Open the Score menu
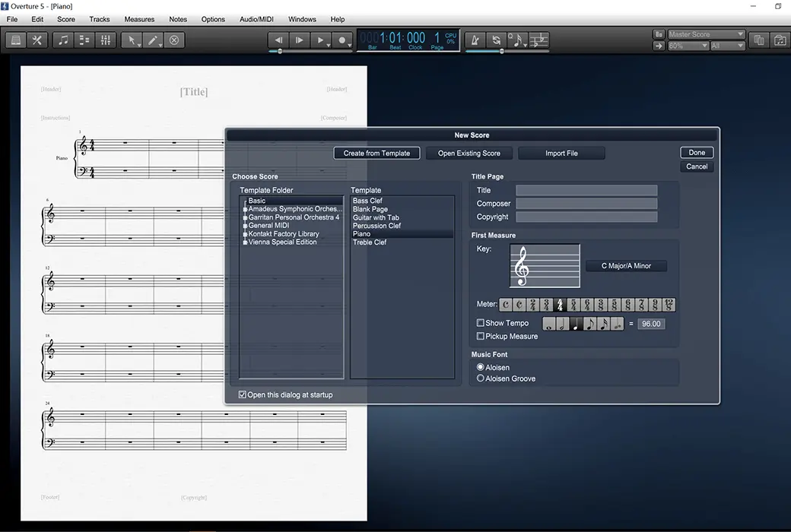This screenshot has width=791, height=532. point(66,19)
